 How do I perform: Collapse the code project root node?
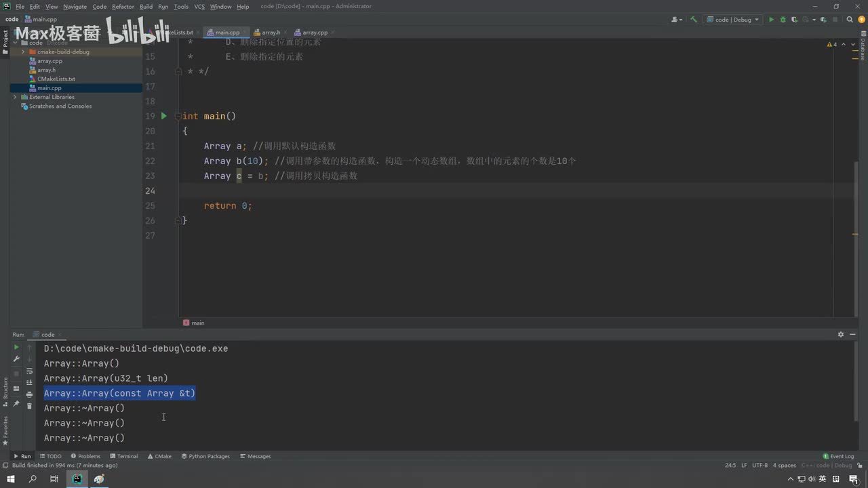click(15, 43)
